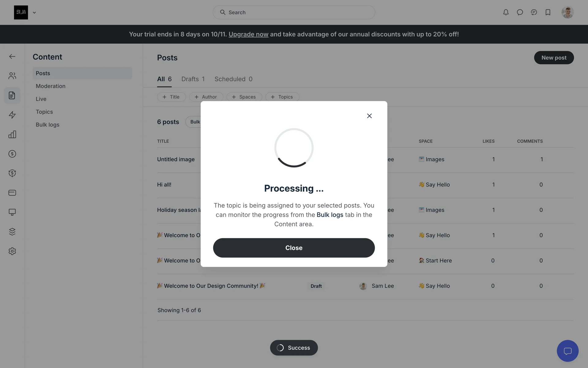Open the direct messages chat icon
The height and width of the screenshot is (368, 588).
point(520,12)
